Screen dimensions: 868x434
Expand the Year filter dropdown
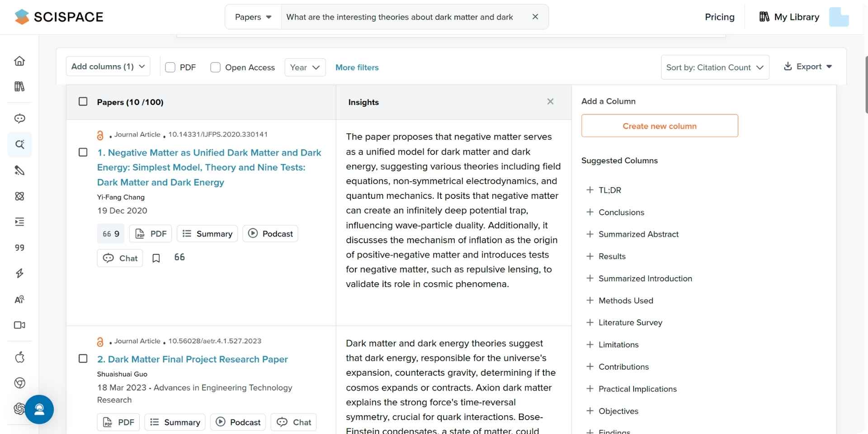coord(305,67)
